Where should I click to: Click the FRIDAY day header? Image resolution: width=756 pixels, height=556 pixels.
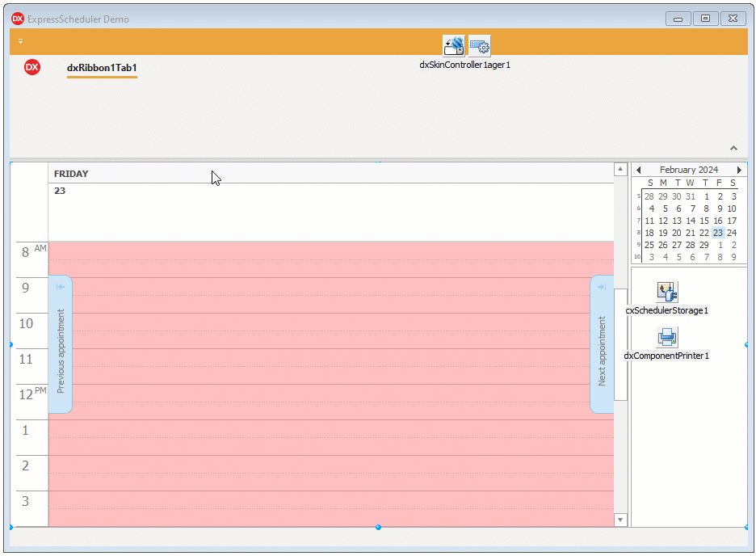coord(72,173)
